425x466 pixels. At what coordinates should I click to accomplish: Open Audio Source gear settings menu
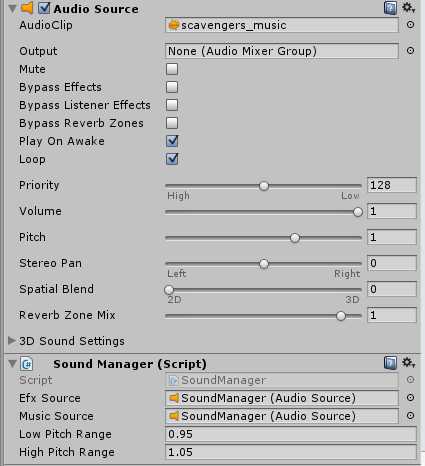click(408, 7)
